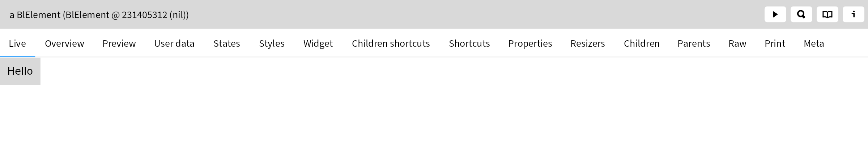This screenshot has width=868, height=145.
Task: Click the BlElement title text
Action: tap(99, 15)
